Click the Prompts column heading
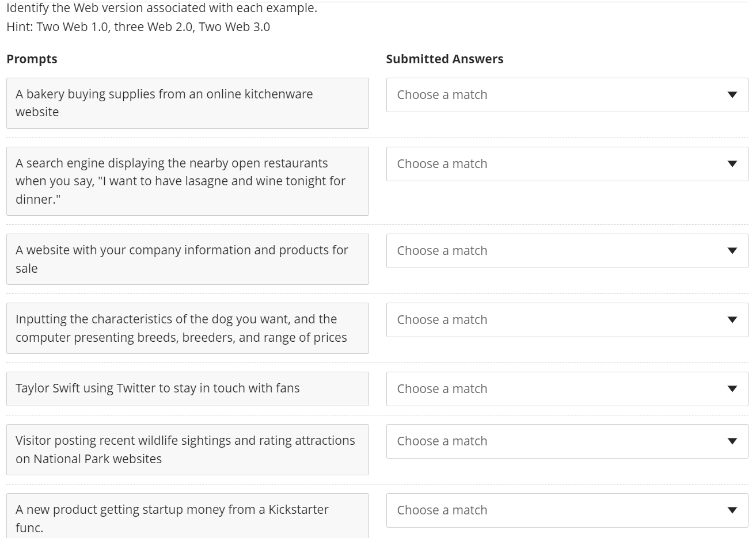 tap(32, 59)
